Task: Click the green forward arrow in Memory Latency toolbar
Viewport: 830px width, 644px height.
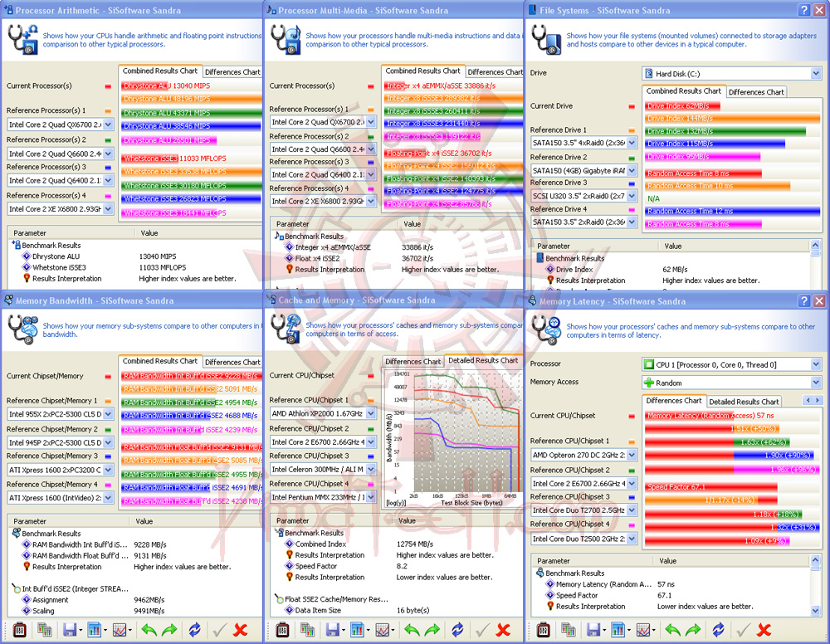Action: point(693,630)
